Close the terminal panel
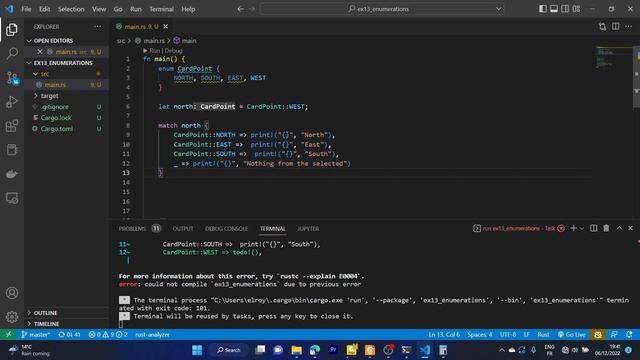The image size is (640, 360). 630,228
